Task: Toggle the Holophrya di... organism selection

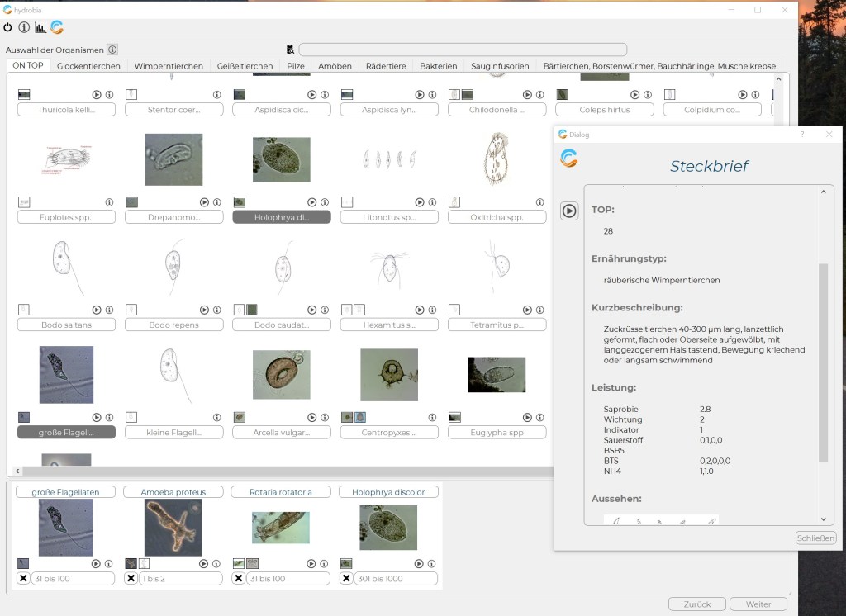Action: click(x=281, y=217)
